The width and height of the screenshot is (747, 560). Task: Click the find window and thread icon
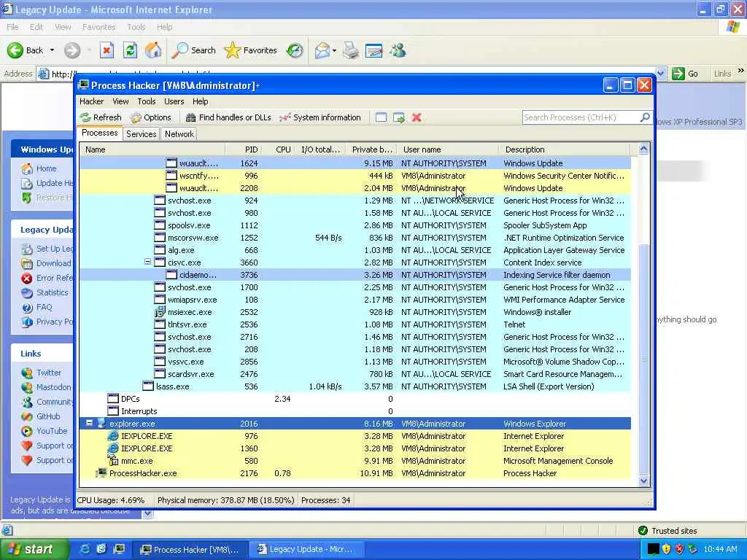click(399, 117)
